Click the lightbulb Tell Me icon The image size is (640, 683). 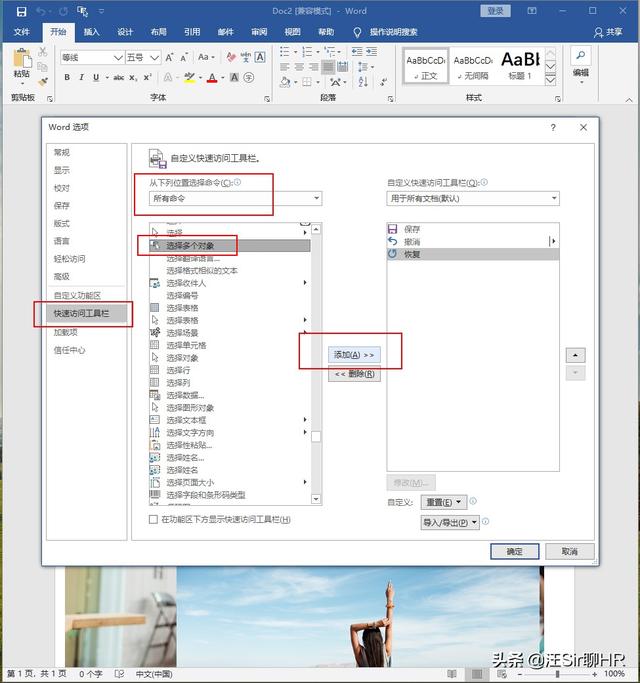point(357,32)
